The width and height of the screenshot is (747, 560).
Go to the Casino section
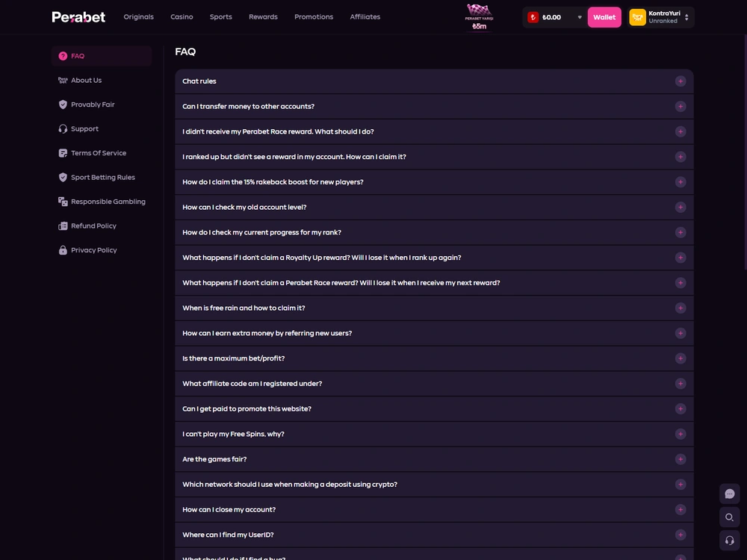tap(182, 17)
